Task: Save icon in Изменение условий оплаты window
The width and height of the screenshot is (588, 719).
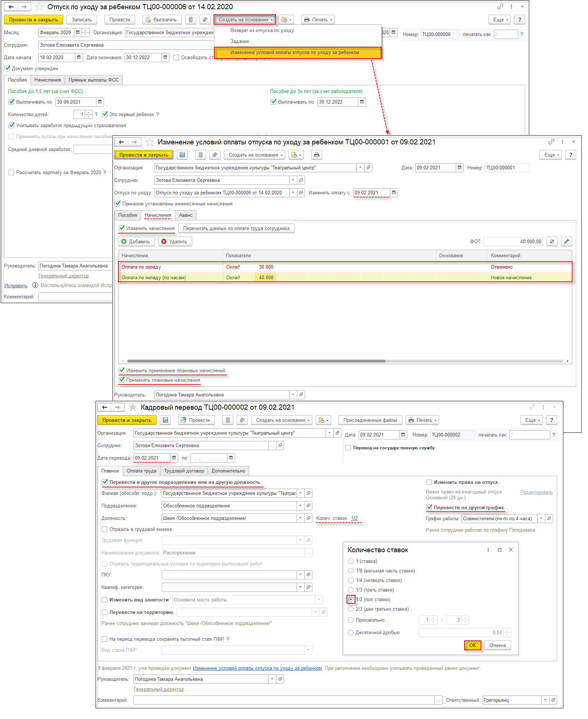Action: (182, 155)
